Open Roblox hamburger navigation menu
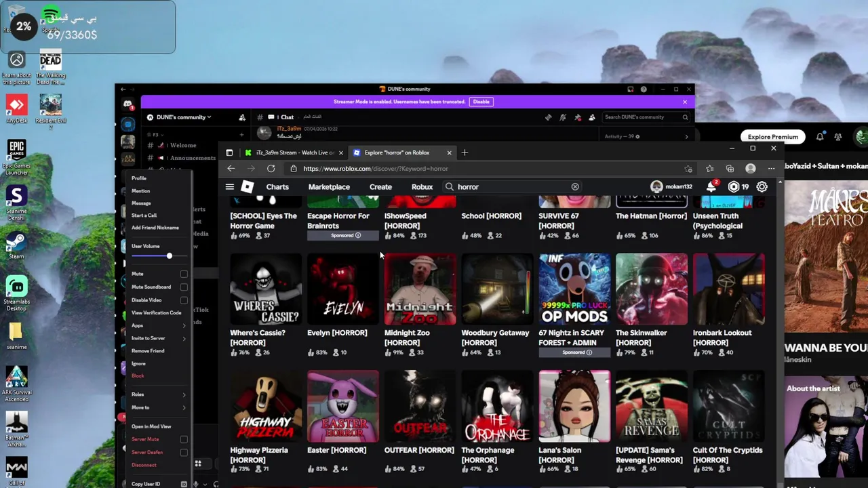 click(x=230, y=187)
